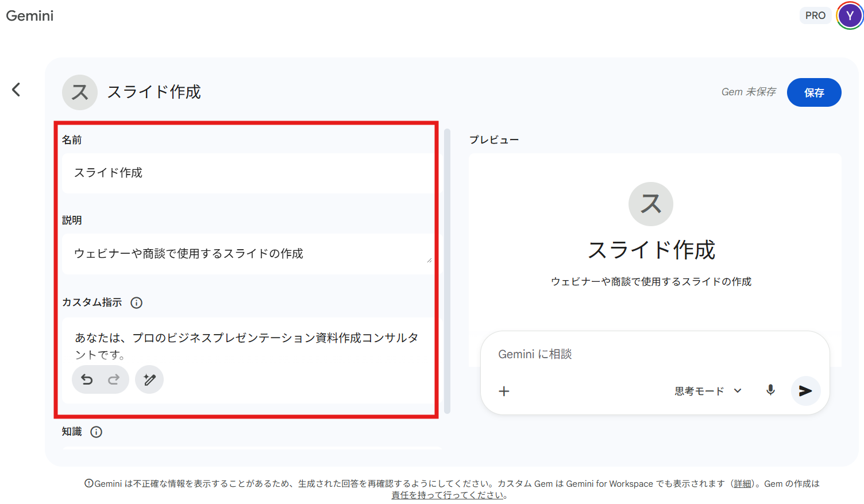Rewrite instructions with the magic pen
The height and width of the screenshot is (504, 864).
click(149, 379)
